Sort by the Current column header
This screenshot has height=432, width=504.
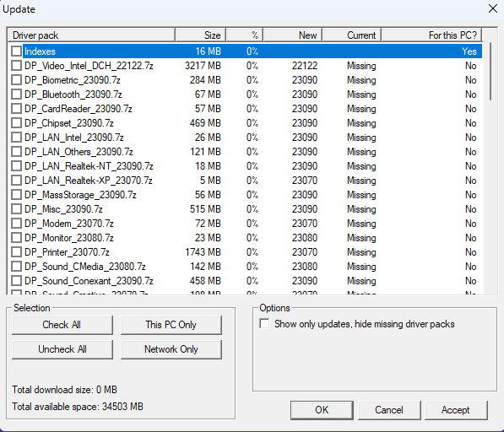click(x=352, y=35)
